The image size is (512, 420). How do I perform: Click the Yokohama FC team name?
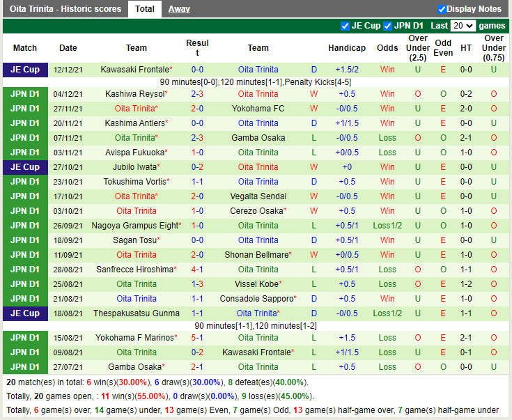click(x=258, y=109)
